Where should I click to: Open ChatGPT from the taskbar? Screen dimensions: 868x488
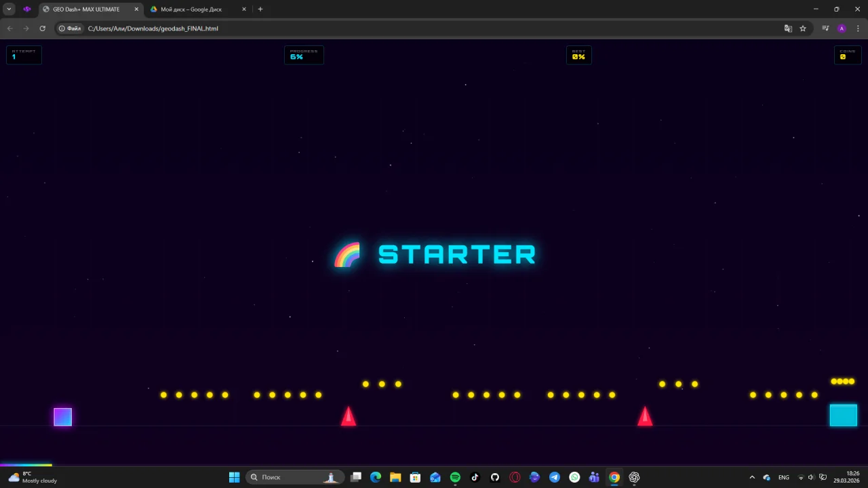click(x=634, y=477)
